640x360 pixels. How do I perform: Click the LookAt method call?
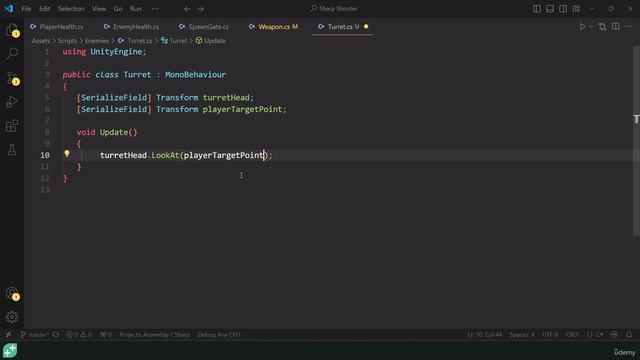(x=165, y=155)
